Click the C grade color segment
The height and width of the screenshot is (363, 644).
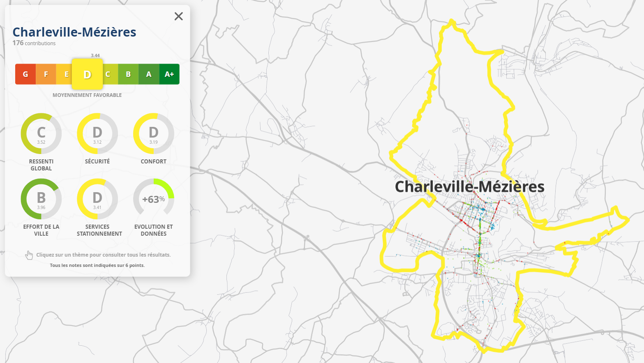[x=110, y=74]
